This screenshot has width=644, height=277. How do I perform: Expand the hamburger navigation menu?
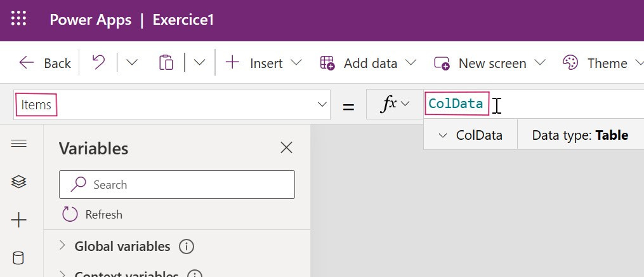tap(19, 143)
